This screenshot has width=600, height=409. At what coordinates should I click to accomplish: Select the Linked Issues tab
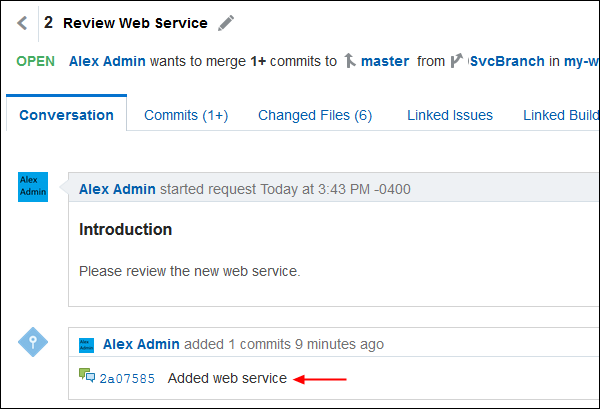coord(450,115)
